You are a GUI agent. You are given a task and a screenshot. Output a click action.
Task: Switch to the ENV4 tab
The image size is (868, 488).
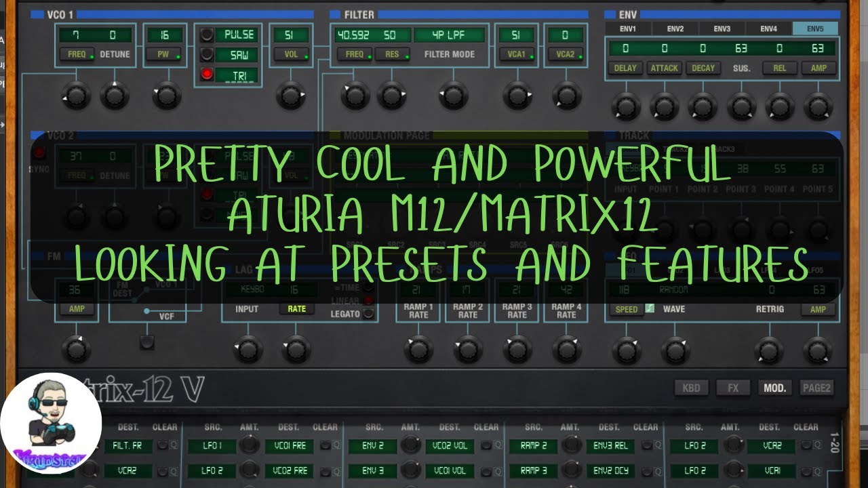(768, 28)
